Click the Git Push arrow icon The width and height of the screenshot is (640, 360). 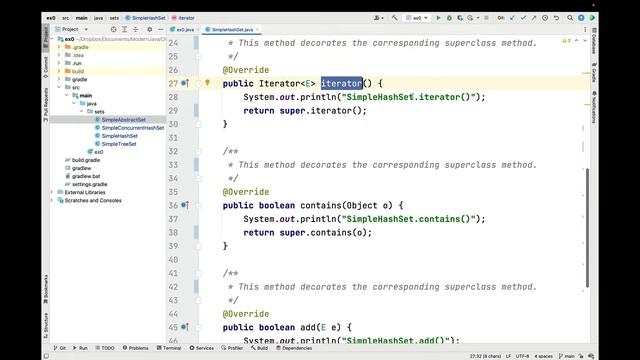point(534,18)
